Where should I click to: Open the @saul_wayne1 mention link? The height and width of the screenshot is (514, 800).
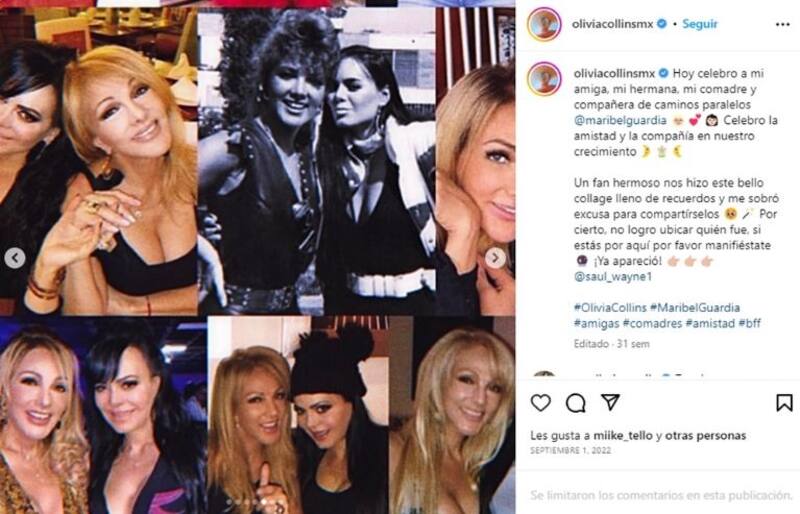tap(613, 277)
